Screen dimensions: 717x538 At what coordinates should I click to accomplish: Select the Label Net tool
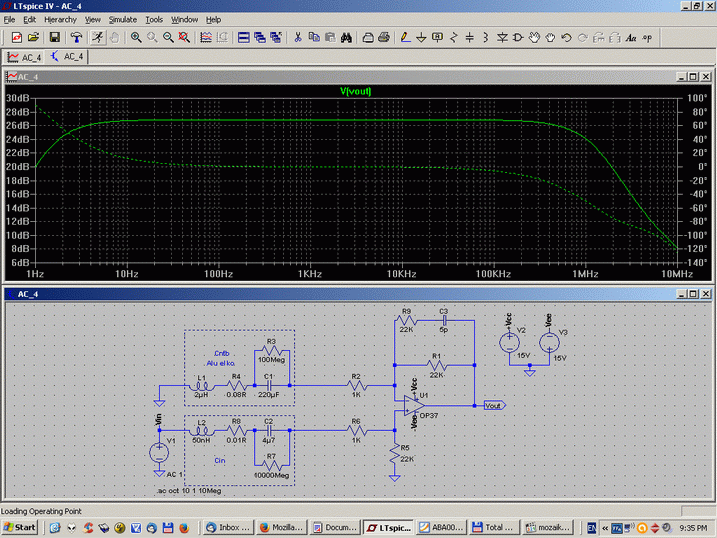pyautogui.click(x=438, y=37)
